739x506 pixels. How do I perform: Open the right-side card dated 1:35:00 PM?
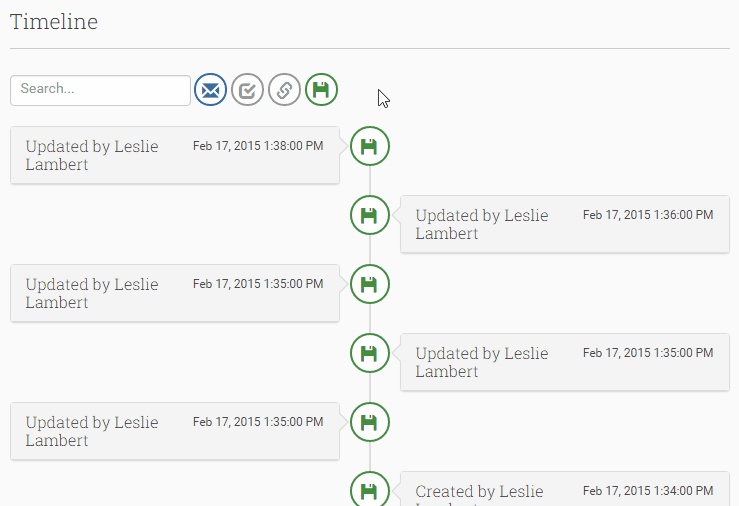[565, 362]
